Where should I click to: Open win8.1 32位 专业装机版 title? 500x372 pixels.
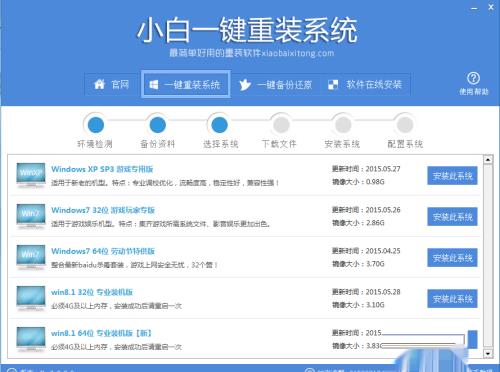(x=92, y=292)
